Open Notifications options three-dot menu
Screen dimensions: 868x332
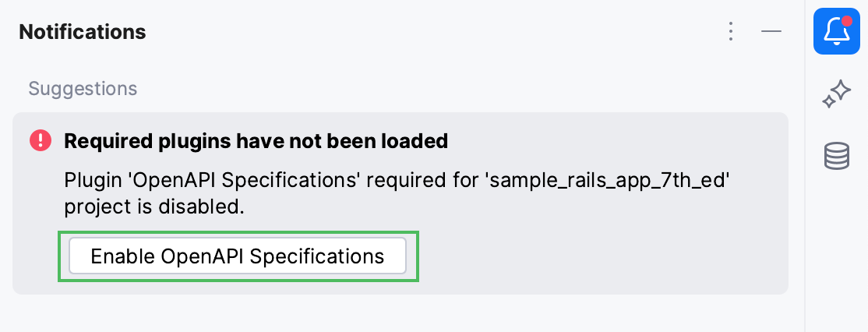point(731,31)
